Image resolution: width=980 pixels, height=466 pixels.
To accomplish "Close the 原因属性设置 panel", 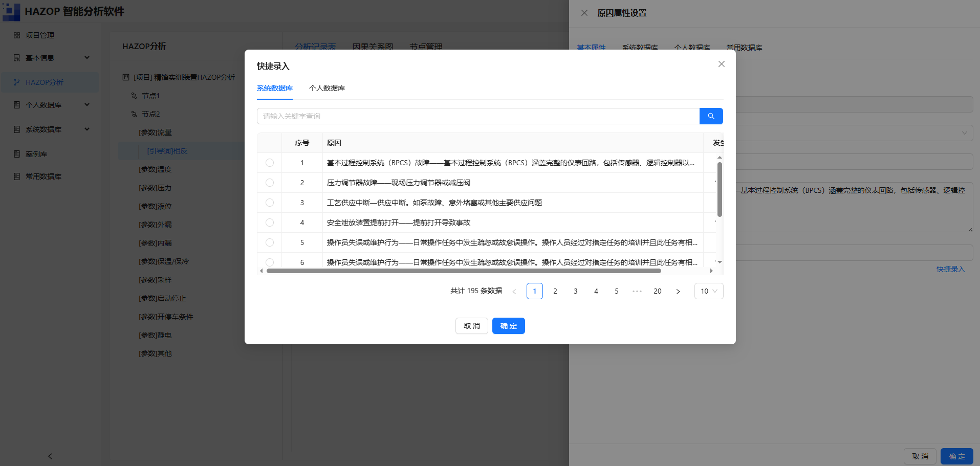I will pos(584,13).
